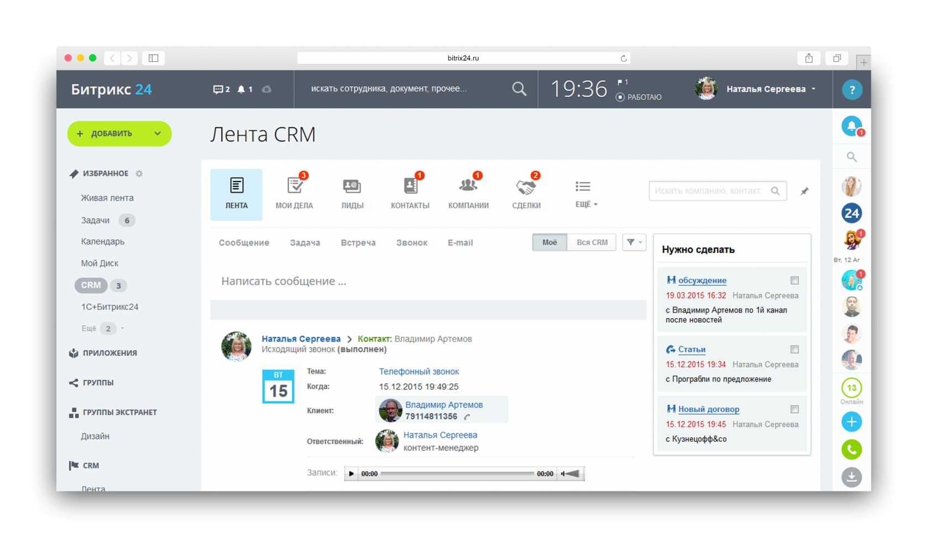This screenshot has width=929, height=560.
Task: Select the E-mail tab
Action: coord(460,243)
